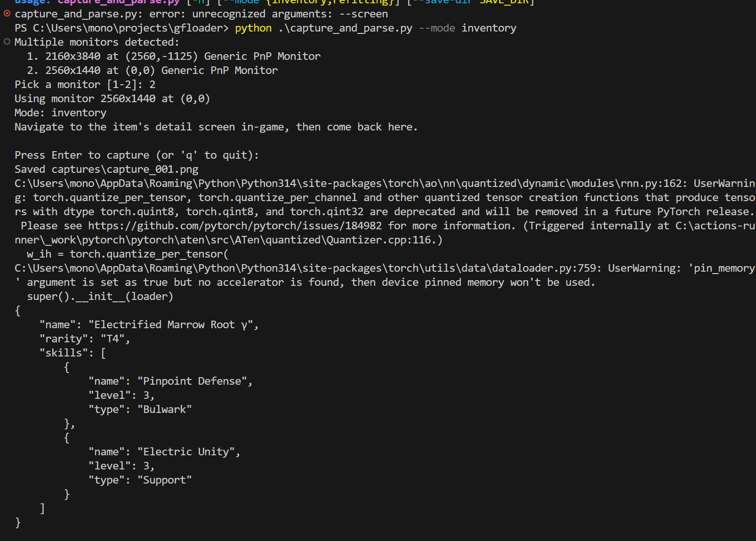Screen dimensions: 756x541
Task: Click the "unrecognized arguments: --screen" error text
Action: click(290, 14)
